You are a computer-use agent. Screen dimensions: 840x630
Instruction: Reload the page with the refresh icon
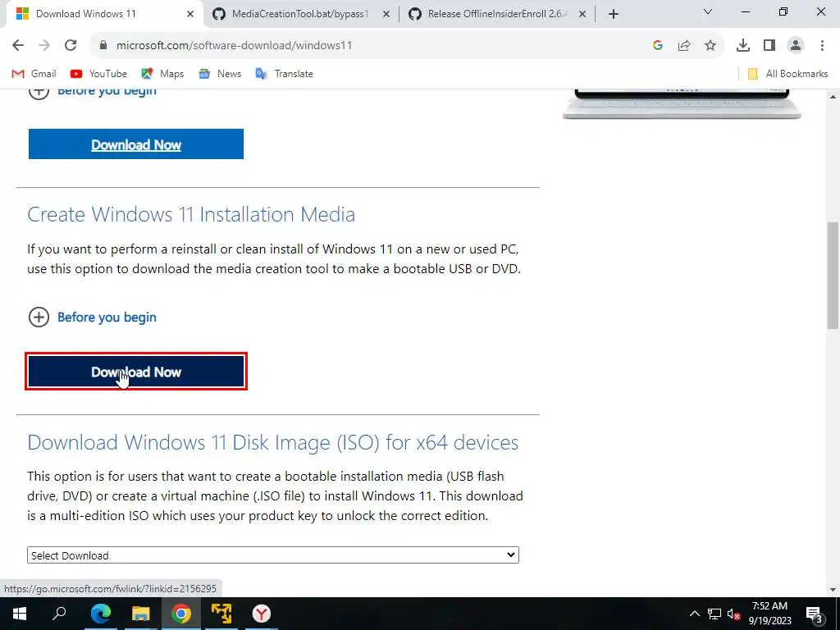click(x=71, y=46)
